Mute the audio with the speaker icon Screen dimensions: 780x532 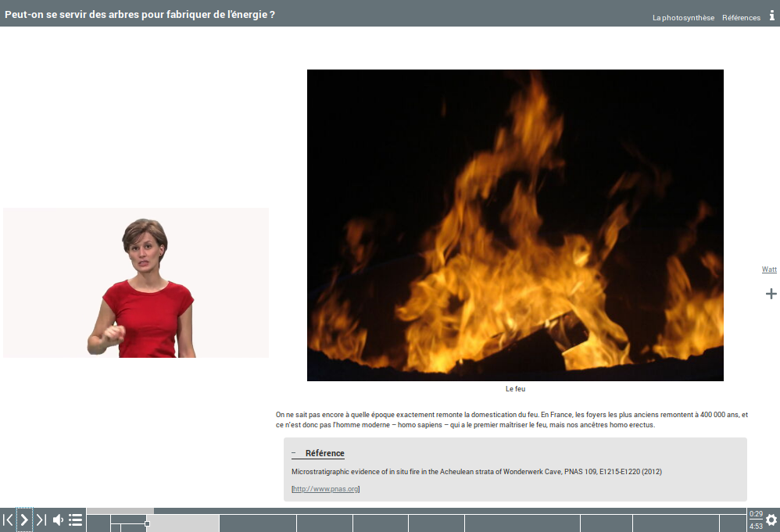click(x=58, y=520)
